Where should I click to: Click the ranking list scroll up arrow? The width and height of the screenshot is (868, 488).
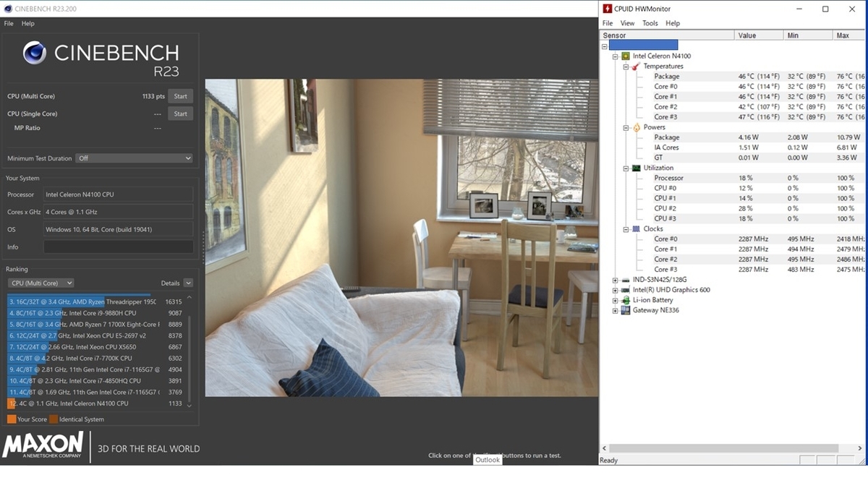coord(190,297)
